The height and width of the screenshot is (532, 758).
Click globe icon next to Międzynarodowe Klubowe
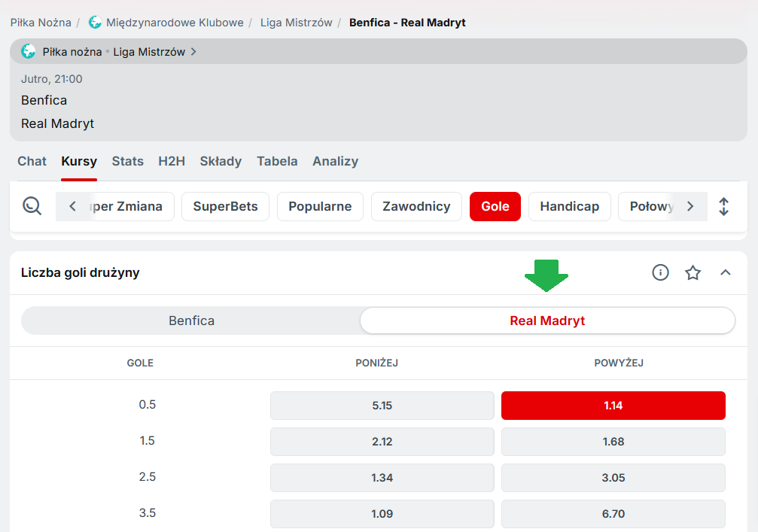[x=95, y=23]
